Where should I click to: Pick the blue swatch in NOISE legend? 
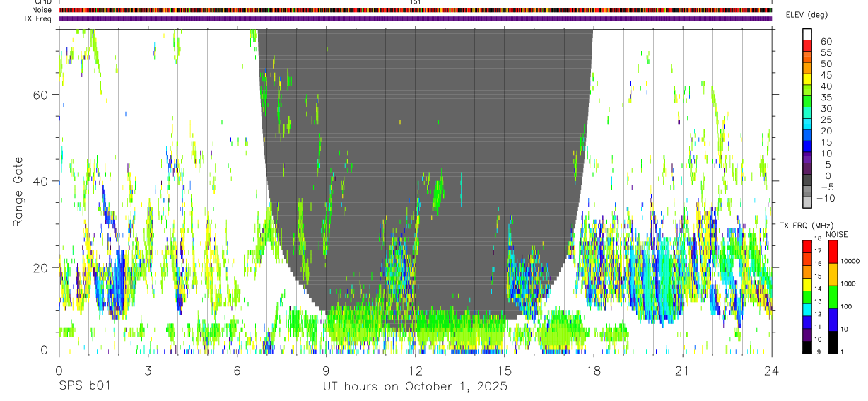(x=833, y=320)
